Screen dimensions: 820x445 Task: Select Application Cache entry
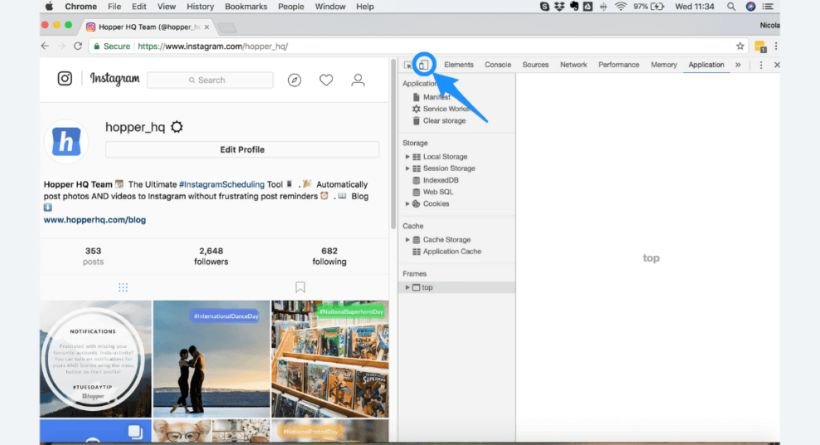click(x=452, y=252)
